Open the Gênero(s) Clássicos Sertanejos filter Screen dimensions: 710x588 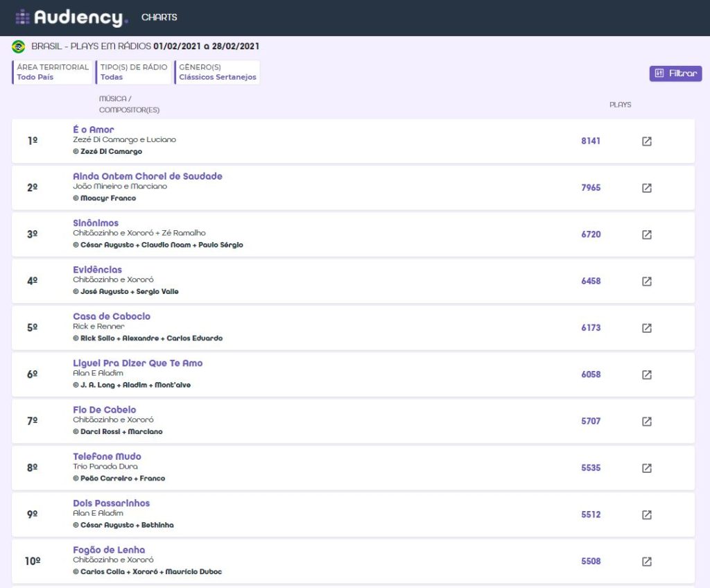217,72
